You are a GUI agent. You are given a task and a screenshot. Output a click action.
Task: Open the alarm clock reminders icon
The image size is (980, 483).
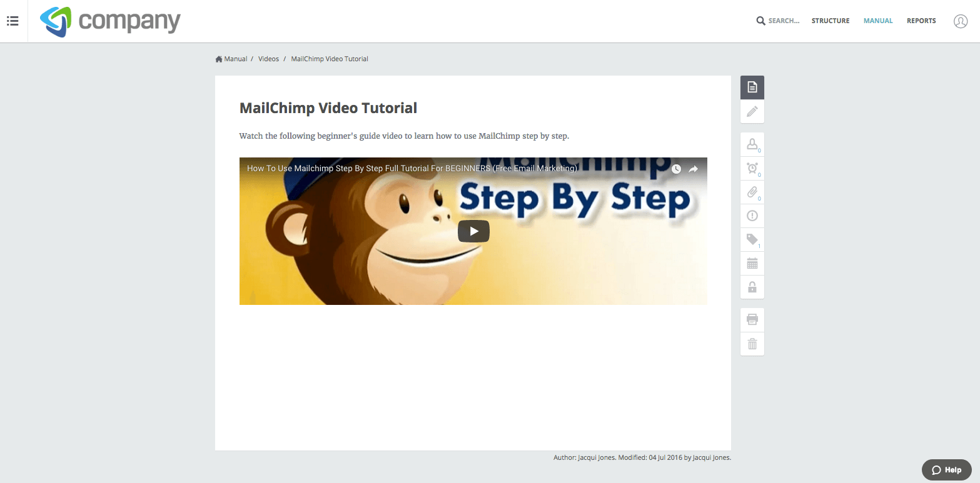752,168
